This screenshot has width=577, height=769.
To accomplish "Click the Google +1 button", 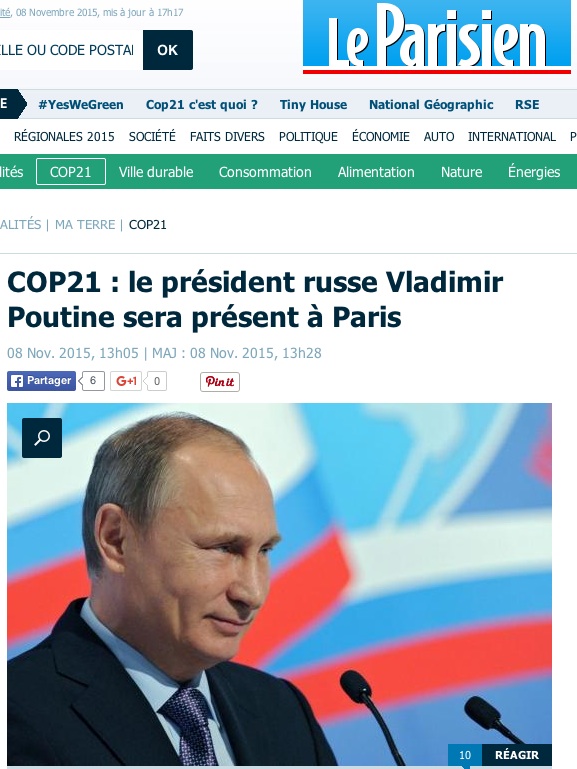I will coord(126,381).
